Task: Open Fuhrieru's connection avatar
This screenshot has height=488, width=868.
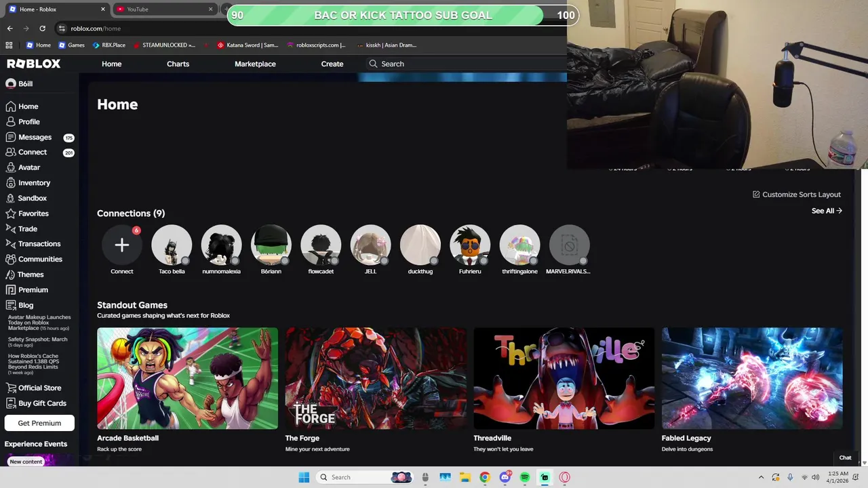Action: (x=470, y=245)
